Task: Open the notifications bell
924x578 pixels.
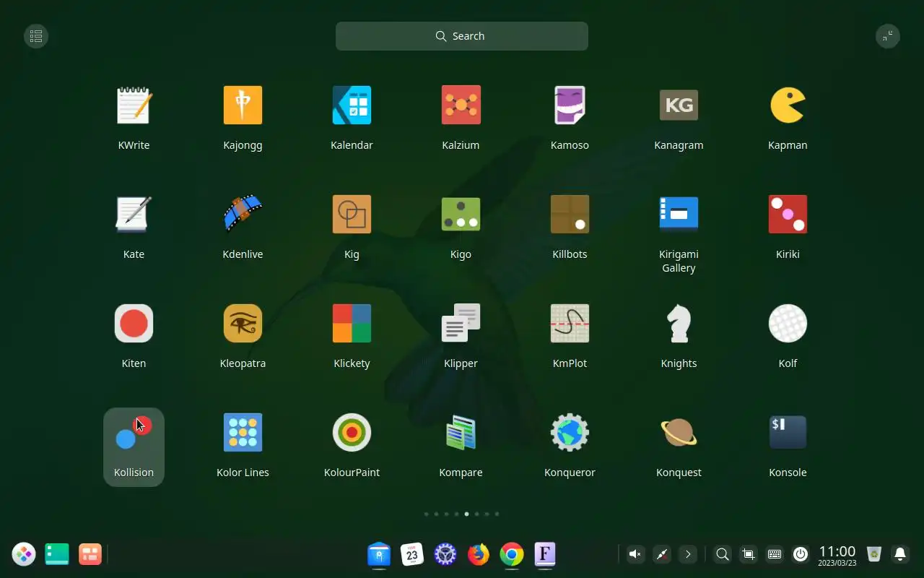Action: coord(900,554)
